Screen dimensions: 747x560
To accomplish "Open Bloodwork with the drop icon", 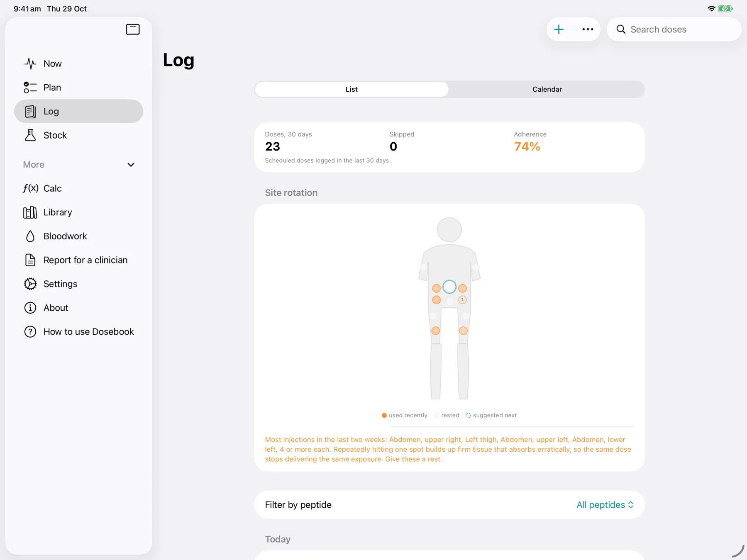I will pyautogui.click(x=30, y=236).
